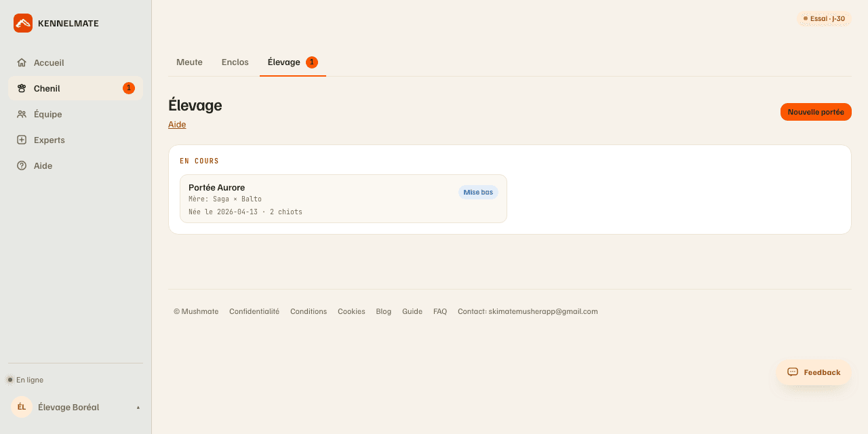Screen dimensions: 868x434
Task: Switch to the Enclos tab
Action: [x=235, y=62]
